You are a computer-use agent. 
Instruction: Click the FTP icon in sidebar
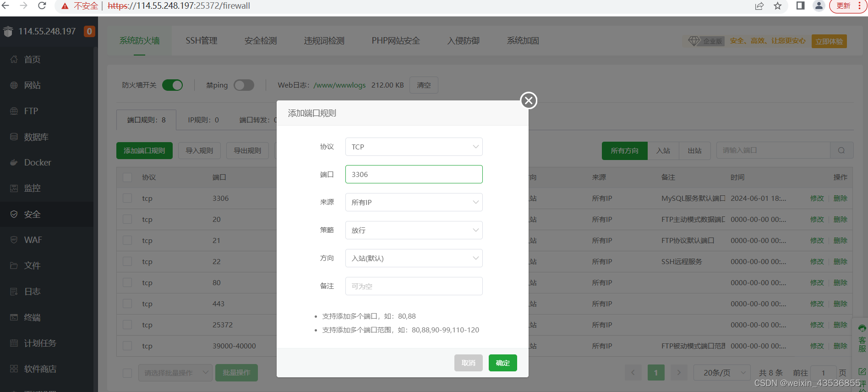point(14,111)
